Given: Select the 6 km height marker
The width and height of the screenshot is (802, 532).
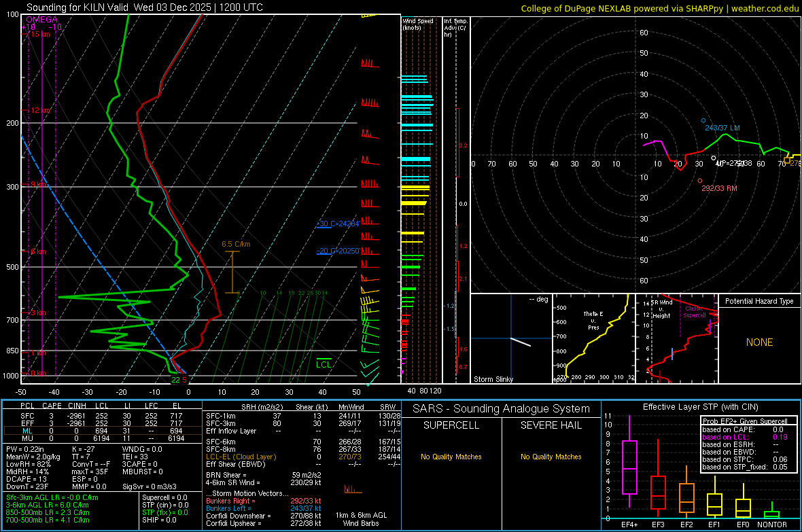Looking at the screenshot, I should click(38, 251).
